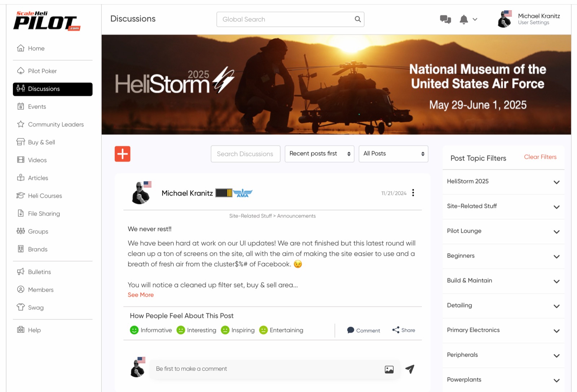Screen dimensions: 577x392
Task: Click the Events calendar icon
Action: [21, 107]
